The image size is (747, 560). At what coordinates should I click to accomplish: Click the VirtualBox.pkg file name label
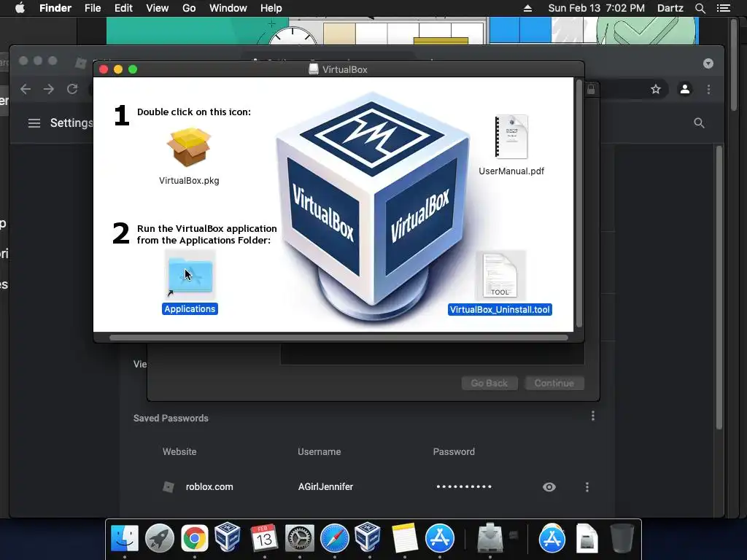coord(189,181)
